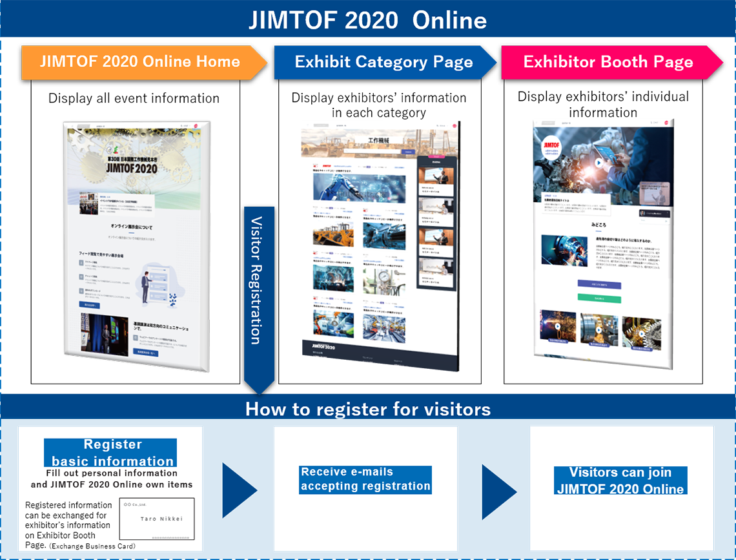Click the blue button on the booth page
This screenshot has height=560, width=736.
(599, 284)
